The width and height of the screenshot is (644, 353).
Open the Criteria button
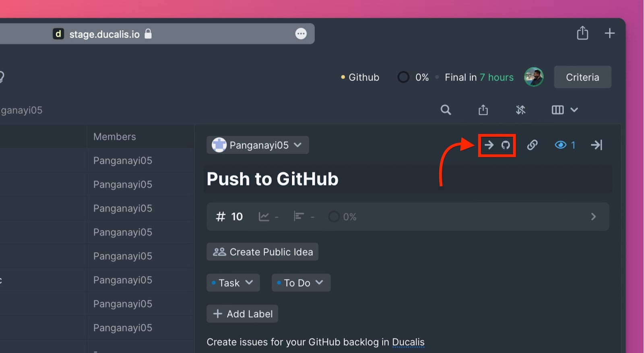582,77
